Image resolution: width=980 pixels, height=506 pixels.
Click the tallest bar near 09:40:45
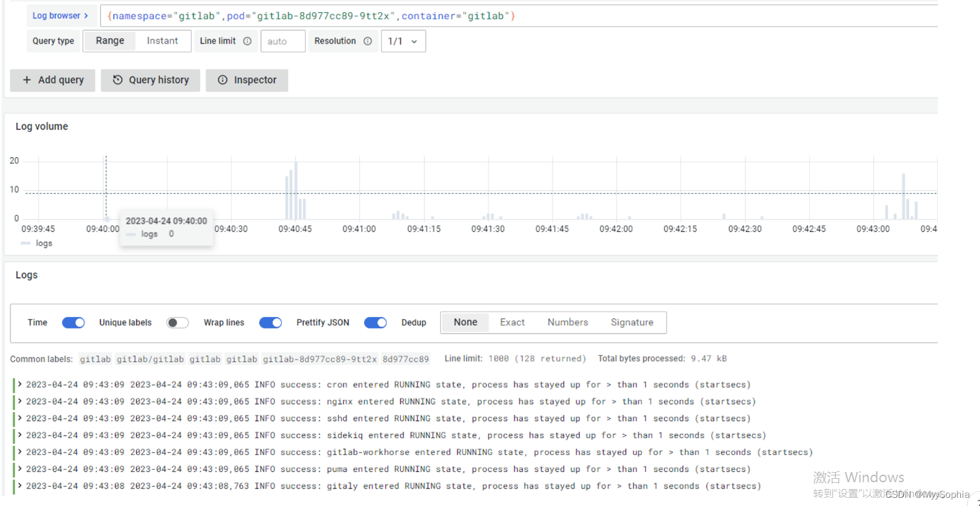pos(295,190)
